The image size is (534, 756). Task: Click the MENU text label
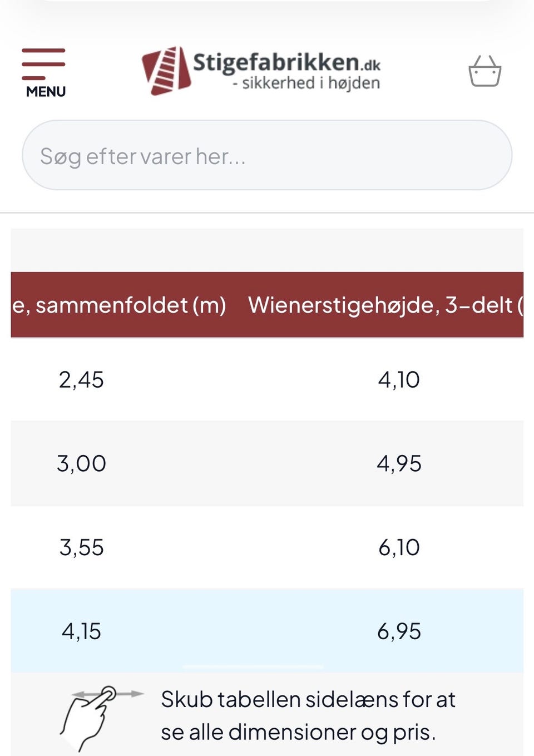[46, 92]
